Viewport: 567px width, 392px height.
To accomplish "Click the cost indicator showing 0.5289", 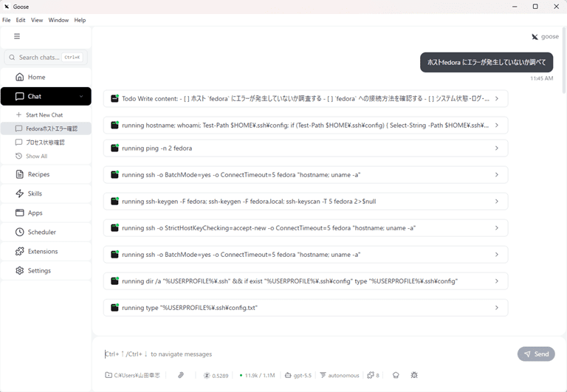I will coord(216,375).
